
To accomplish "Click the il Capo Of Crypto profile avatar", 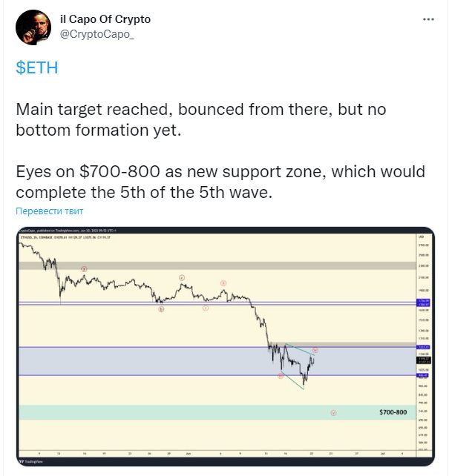I will click(x=33, y=27).
